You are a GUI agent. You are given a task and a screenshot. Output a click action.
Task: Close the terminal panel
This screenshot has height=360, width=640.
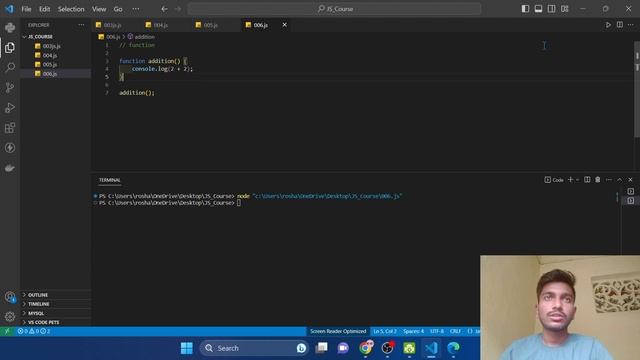[x=630, y=180]
